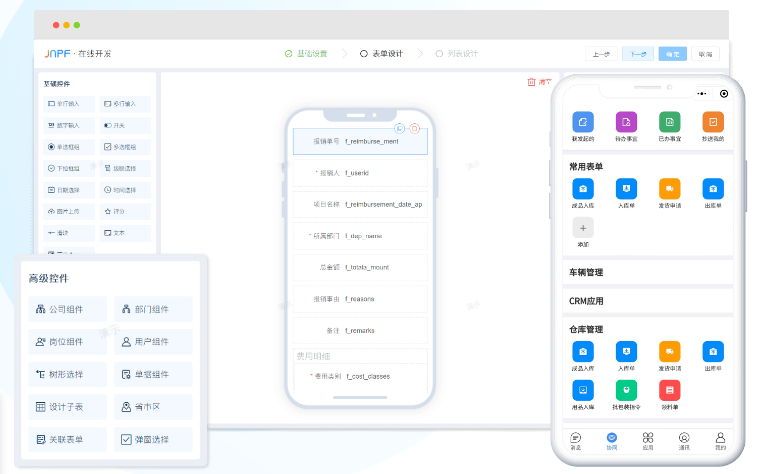Add the 部门组件 advanced control
The width and height of the screenshot is (757, 474).
click(x=153, y=309)
